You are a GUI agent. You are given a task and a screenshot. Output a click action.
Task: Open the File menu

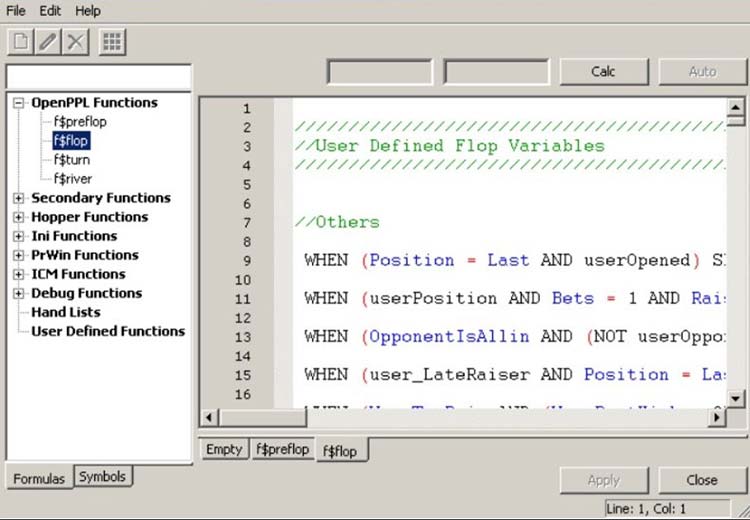pyautogui.click(x=16, y=10)
